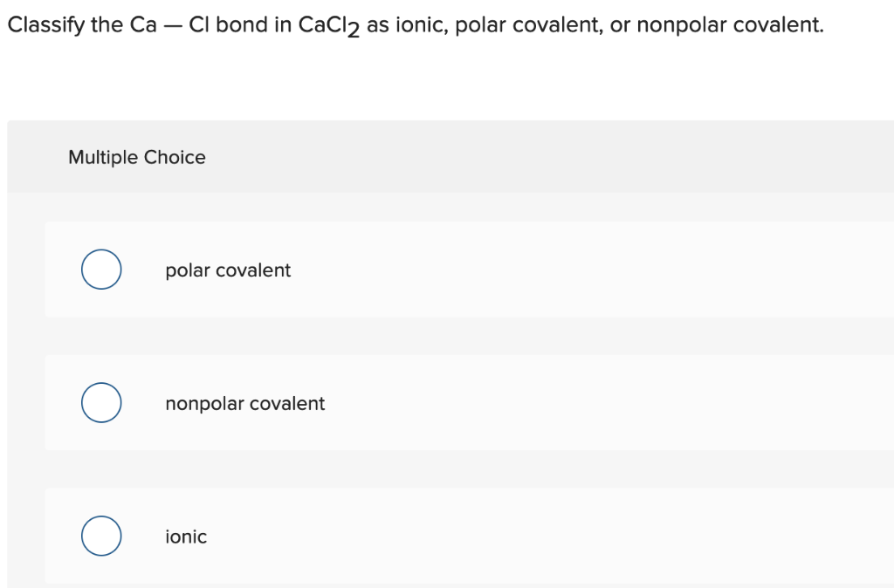Click the second answer option row
The height and width of the screenshot is (588, 894).
click(437, 402)
